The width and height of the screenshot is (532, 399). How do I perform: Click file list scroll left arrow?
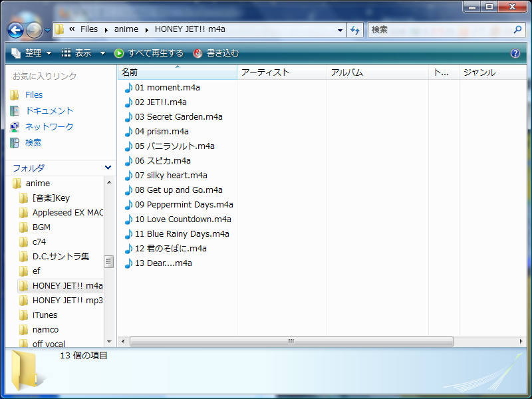click(x=123, y=341)
